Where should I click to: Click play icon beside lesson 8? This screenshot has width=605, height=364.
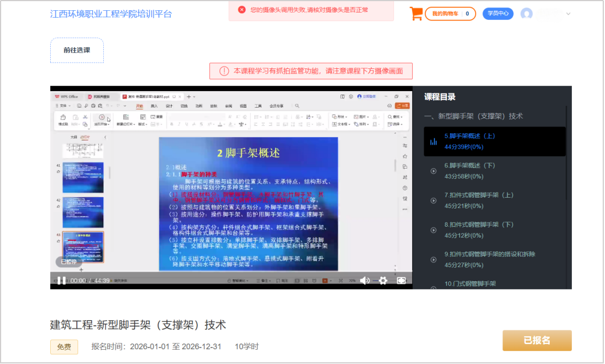click(434, 230)
